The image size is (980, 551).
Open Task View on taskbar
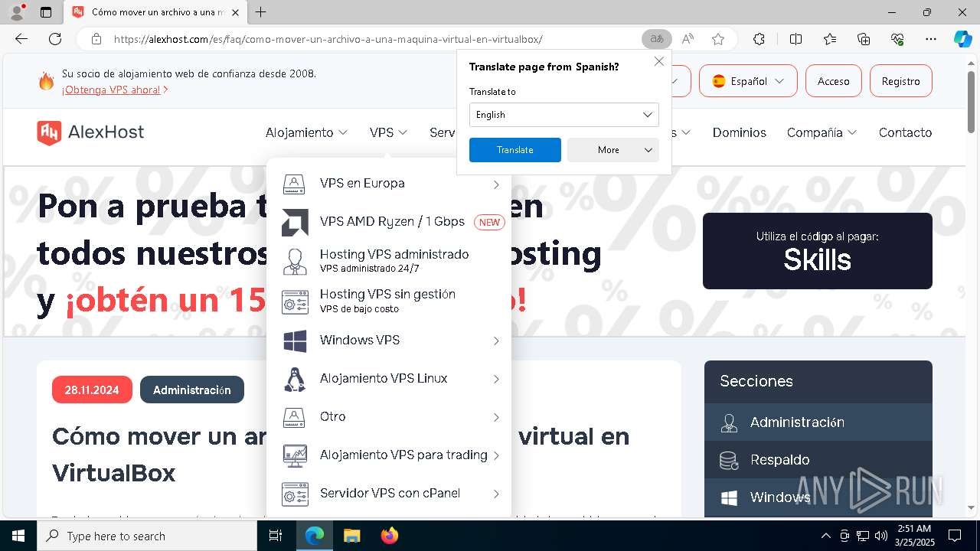coord(276,536)
